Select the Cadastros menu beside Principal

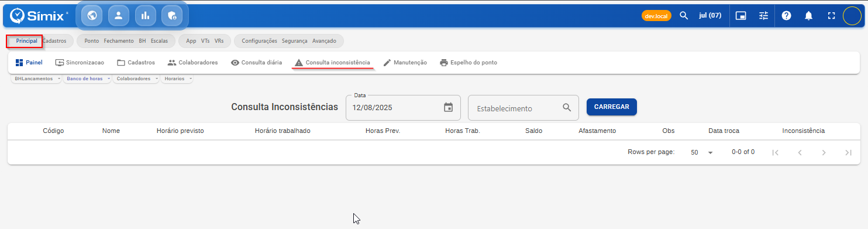(x=54, y=41)
